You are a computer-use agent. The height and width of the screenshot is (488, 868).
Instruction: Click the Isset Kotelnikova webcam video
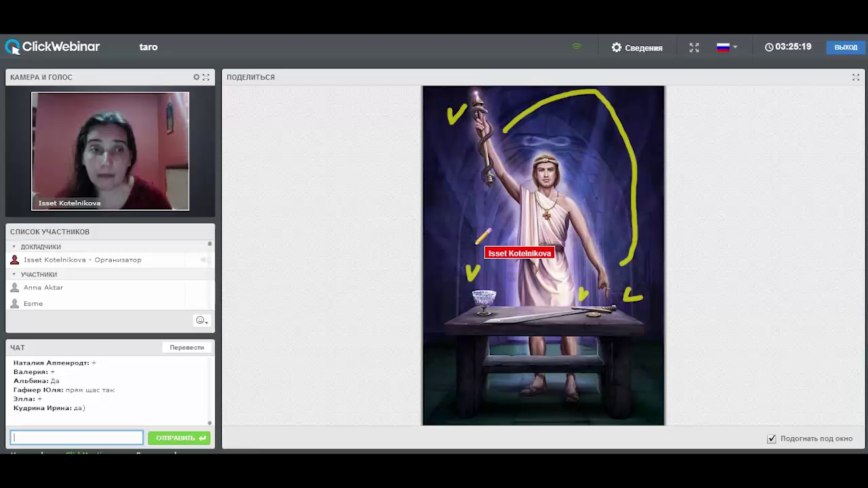(110, 151)
